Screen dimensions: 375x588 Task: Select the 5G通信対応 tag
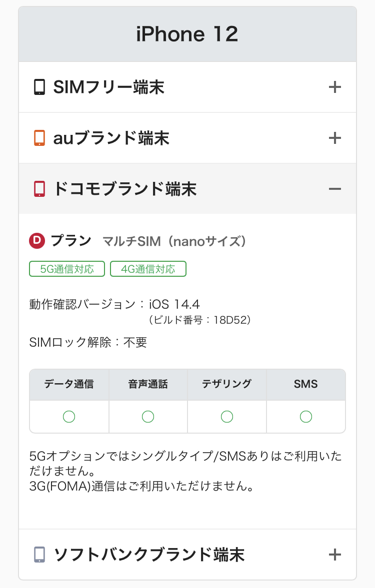(67, 269)
